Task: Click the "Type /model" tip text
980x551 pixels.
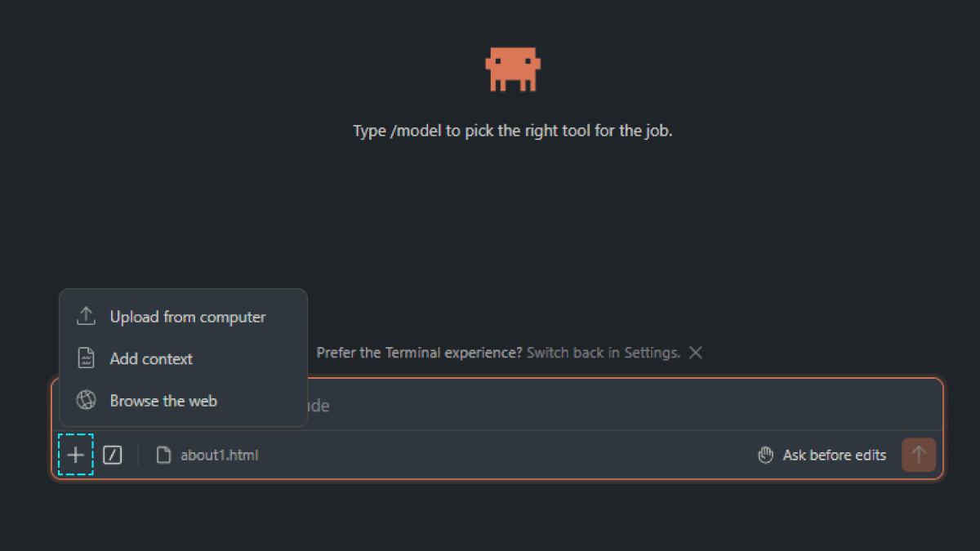Action: 513,131
